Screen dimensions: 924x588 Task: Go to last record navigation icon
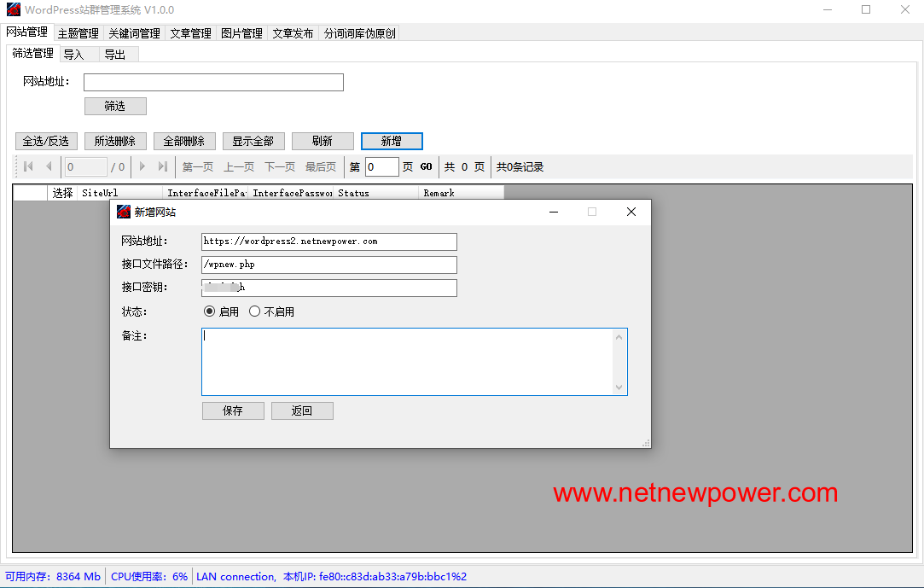(x=163, y=166)
